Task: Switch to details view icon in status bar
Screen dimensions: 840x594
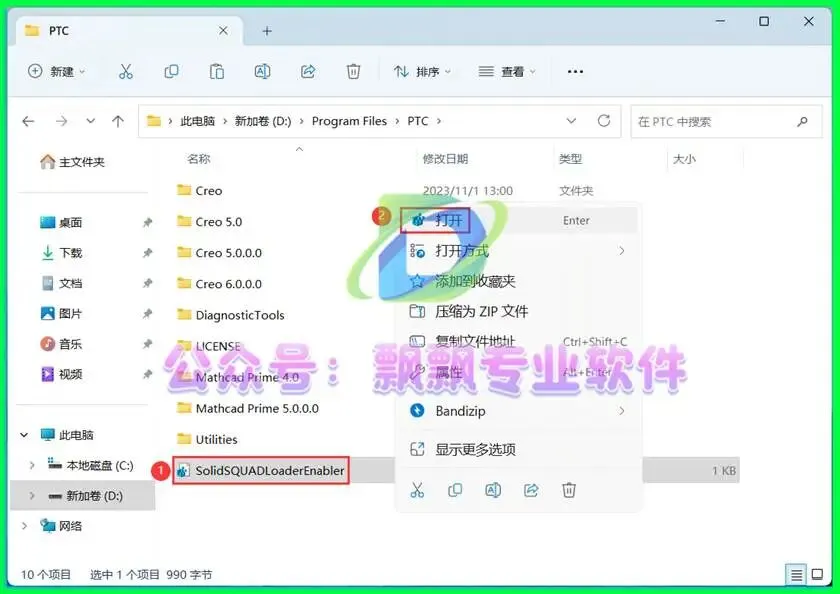Action: pos(797,575)
